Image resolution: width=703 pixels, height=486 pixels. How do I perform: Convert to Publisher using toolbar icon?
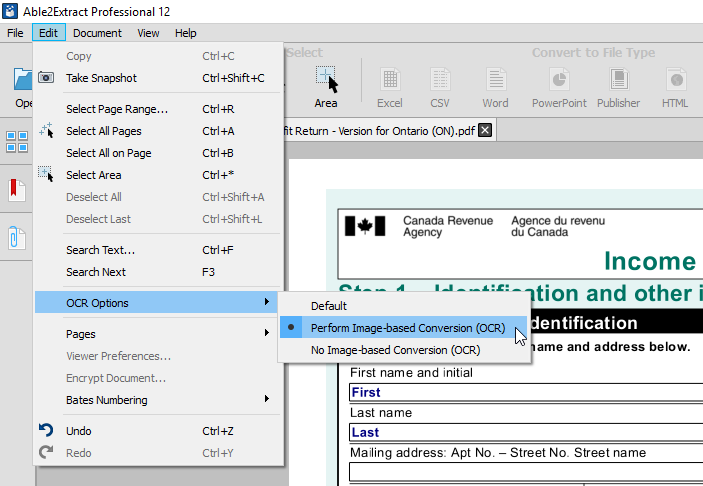coord(619,87)
